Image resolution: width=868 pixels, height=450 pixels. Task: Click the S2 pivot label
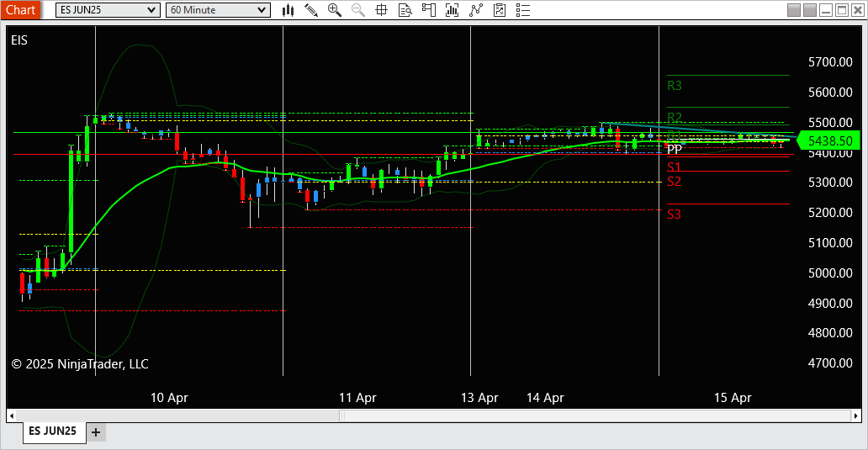[674, 182]
